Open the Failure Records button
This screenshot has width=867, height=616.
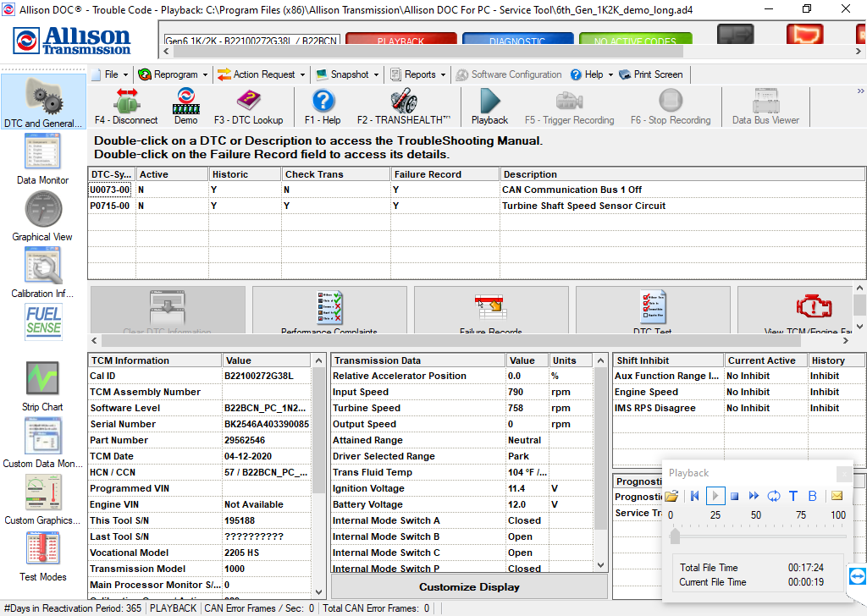coord(491,309)
